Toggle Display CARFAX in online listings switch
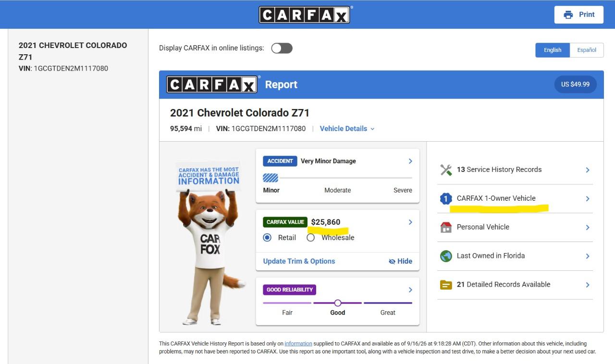This screenshot has height=364, width=615. pyautogui.click(x=282, y=48)
